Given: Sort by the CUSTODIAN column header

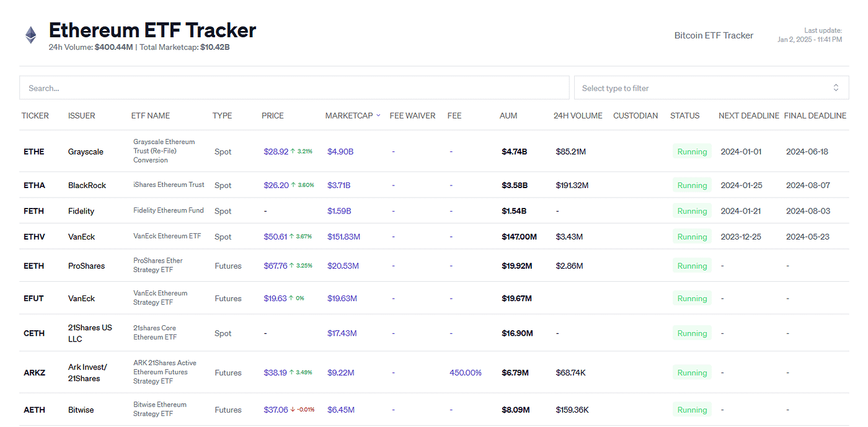Looking at the screenshot, I should point(635,115).
